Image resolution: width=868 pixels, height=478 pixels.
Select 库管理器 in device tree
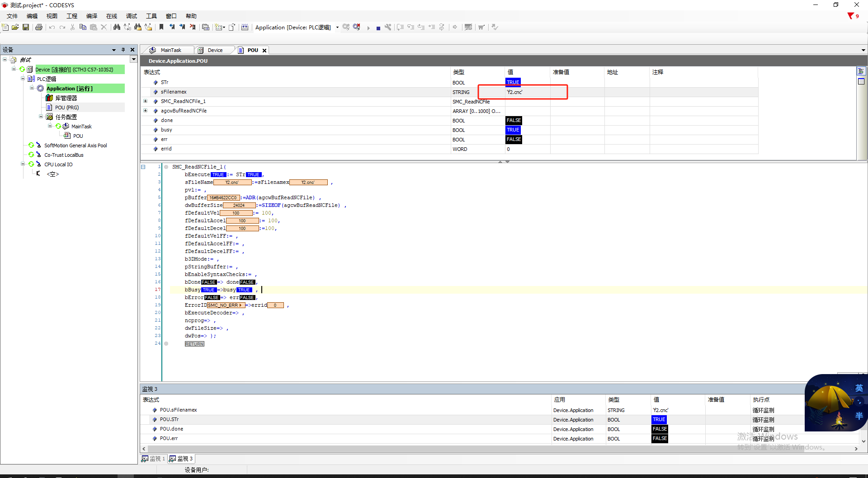66,98
